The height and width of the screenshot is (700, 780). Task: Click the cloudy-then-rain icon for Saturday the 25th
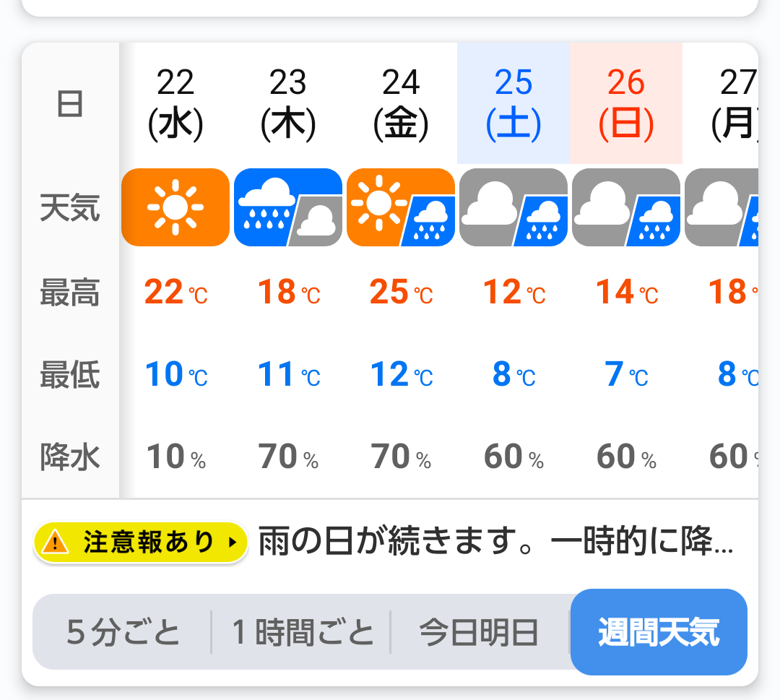coord(513,207)
